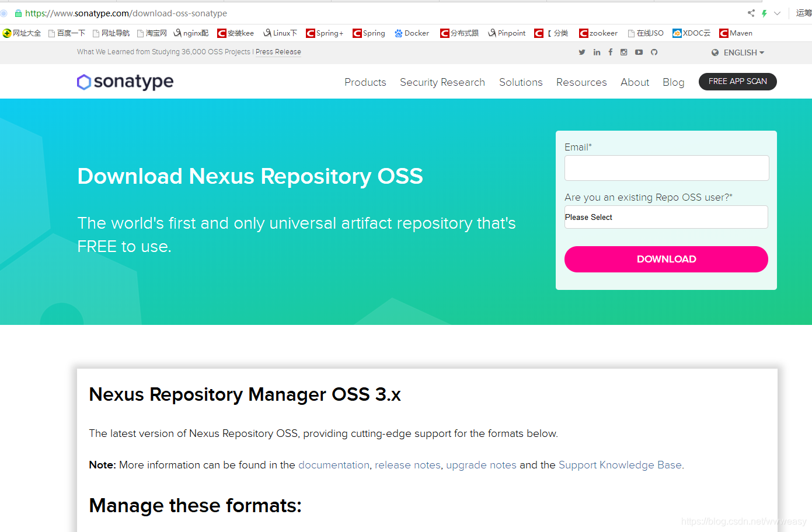Open the Resources menu

click(581, 82)
